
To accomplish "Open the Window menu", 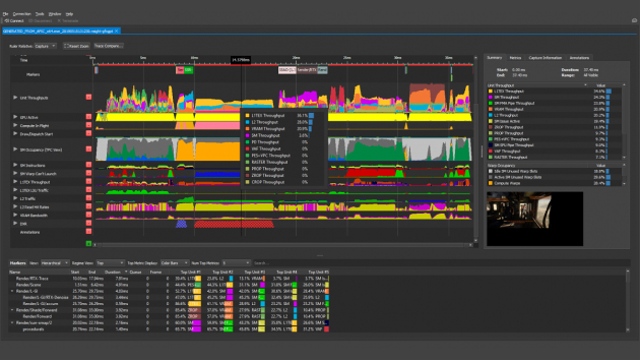I will click(55, 14).
